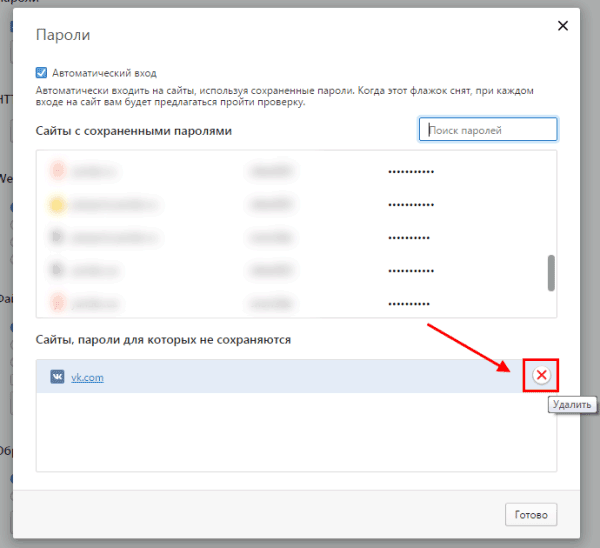Image resolution: width=600 pixels, height=548 pixels.
Task: Click the red favicon in first password row
Action: pyautogui.click(x=57, y=172)
